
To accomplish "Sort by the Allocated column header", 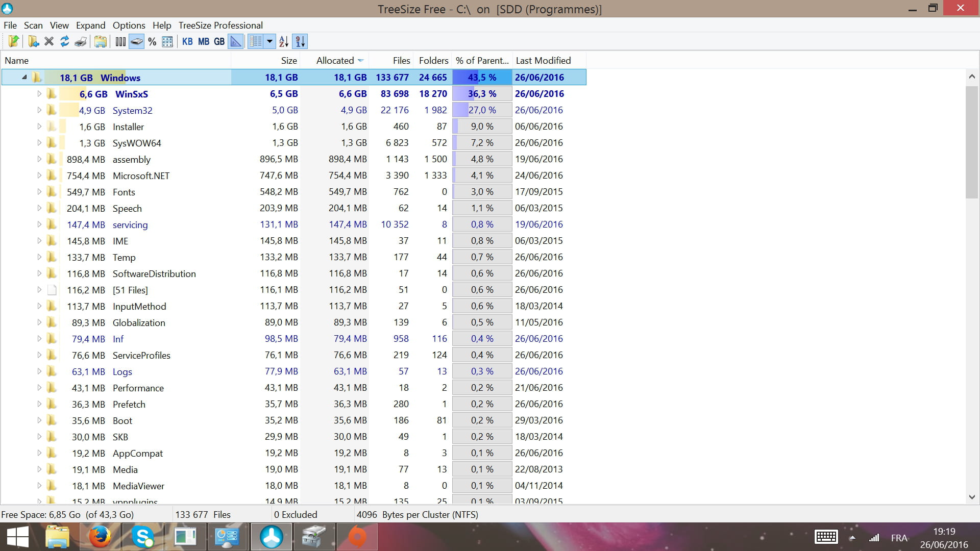I will pos(334,60).
